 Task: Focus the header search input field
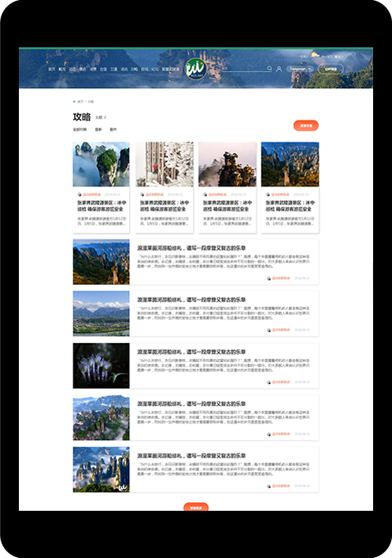pyautogui.click(x=244, y=68)
